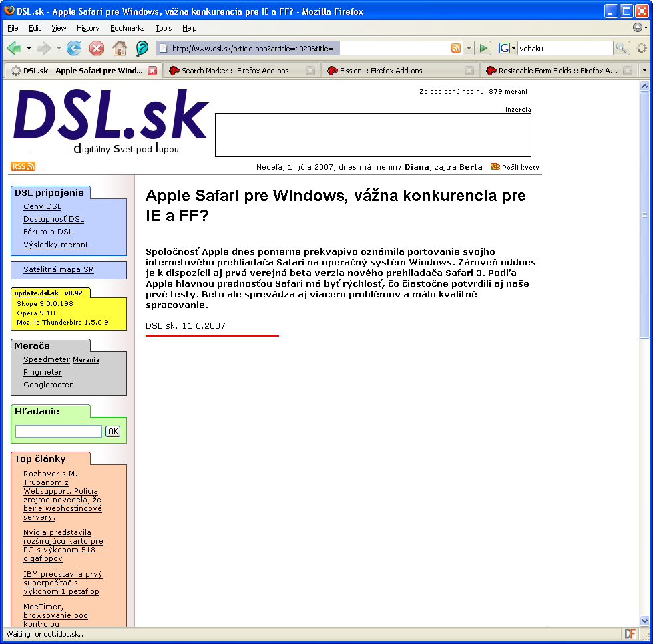Image resolution: width=653 pixels, height=644 pixels.
Task: Open the IBM superpočítač petaflop article link
Action: [63, 583]
